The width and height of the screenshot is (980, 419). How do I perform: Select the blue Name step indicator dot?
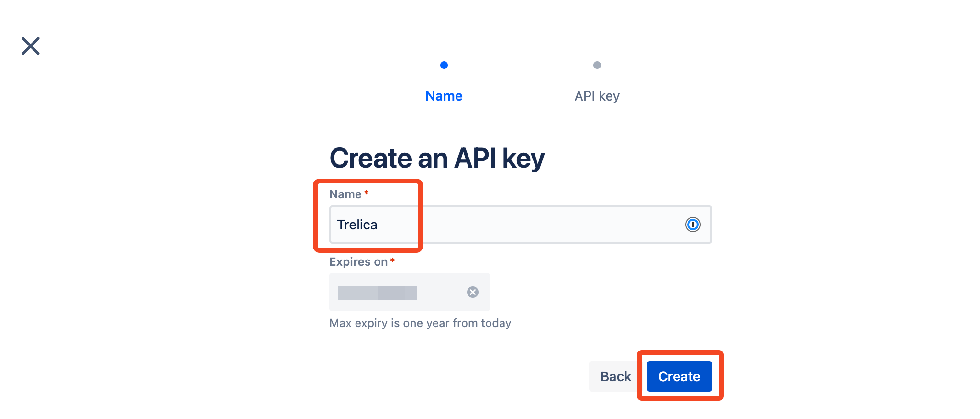(444, 65)
